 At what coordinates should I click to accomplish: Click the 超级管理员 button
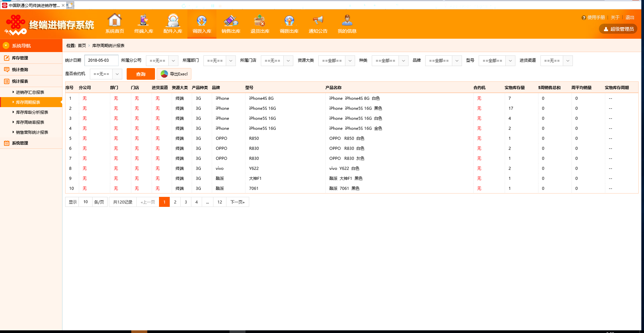[x=618, y=29]
